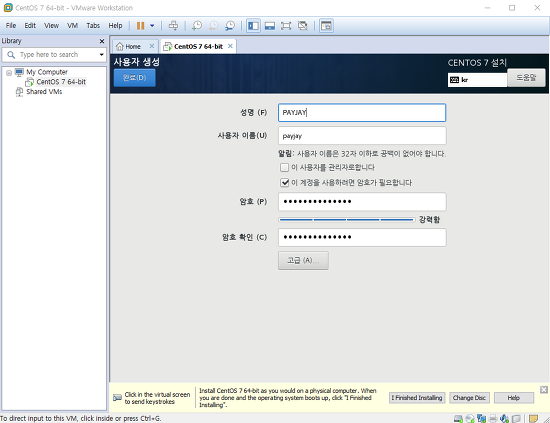
Task: Click the 암호 password field
Action: tap(362, 202)
